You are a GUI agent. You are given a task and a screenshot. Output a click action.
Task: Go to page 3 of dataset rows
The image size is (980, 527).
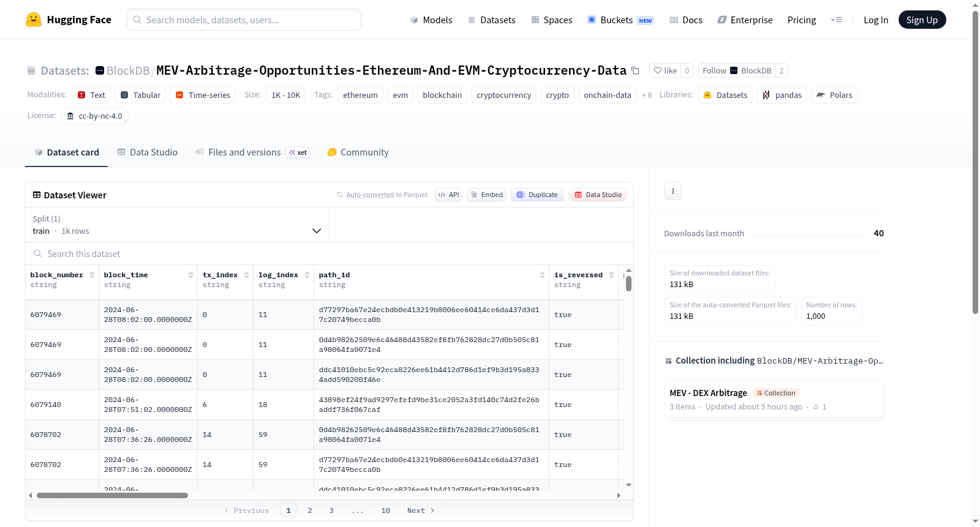[331, 510]
